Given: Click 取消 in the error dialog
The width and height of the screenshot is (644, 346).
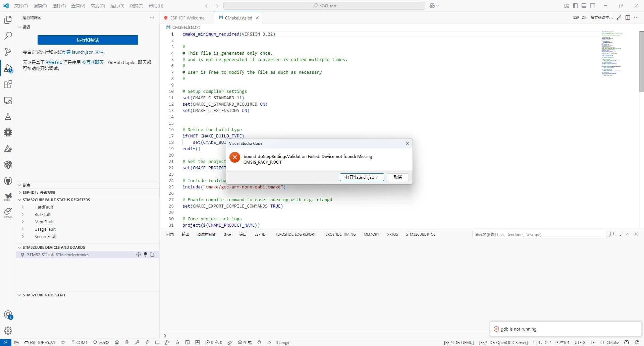Looking at the screenshot, I should coord(398,177).
